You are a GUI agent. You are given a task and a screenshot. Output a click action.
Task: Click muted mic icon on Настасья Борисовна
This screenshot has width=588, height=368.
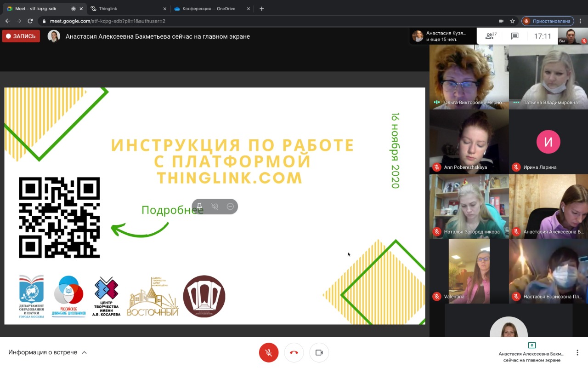tap(516, 297)
